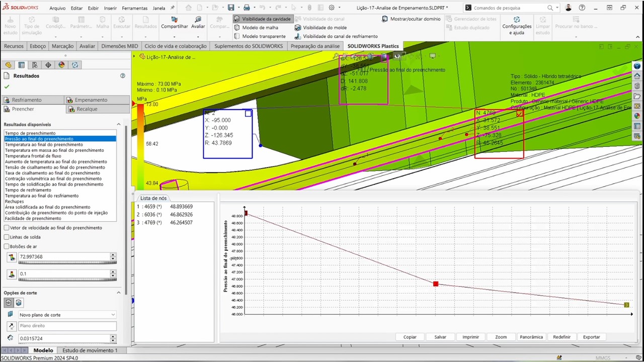Viewport: 644px width, 362px height.
Task: Click the slider under the 72.997368 field
Action: point(67,262)
